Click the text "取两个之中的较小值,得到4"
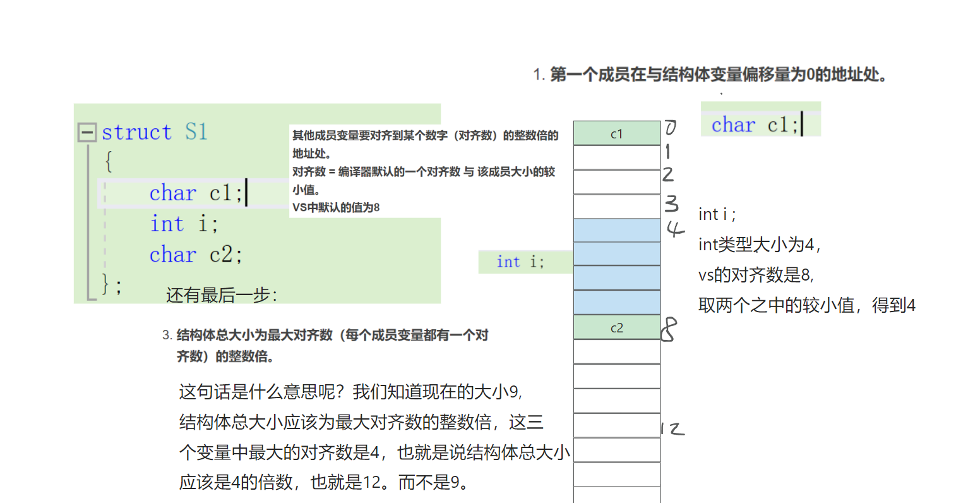The height and width of the screenshot is (503, 980). click(x=807, y=306)
